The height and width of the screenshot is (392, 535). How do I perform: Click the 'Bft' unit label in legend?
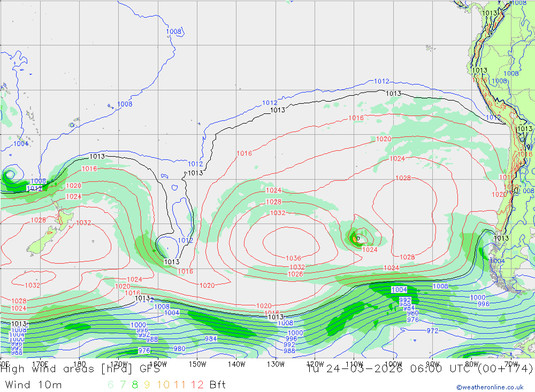pyautogui.click(x=218, y=385)
